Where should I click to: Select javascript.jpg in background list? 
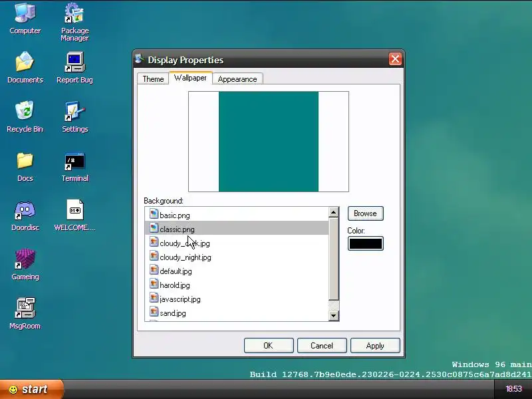tap(237, 299)
